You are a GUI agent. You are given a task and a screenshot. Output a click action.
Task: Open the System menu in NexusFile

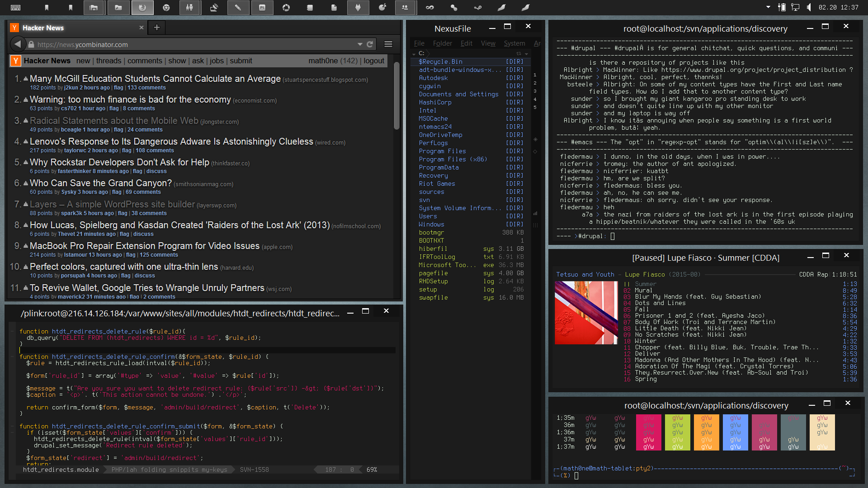tap(514, 43)
